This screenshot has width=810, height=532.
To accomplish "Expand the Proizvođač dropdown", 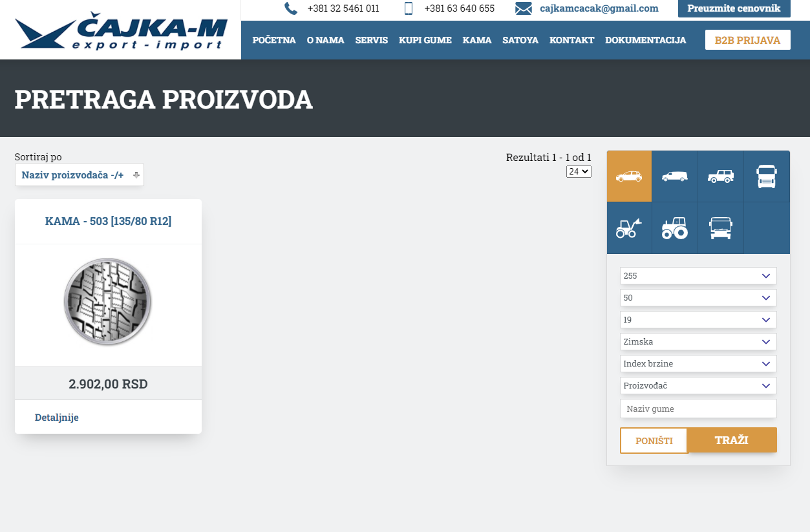I will tap(698, 386).
